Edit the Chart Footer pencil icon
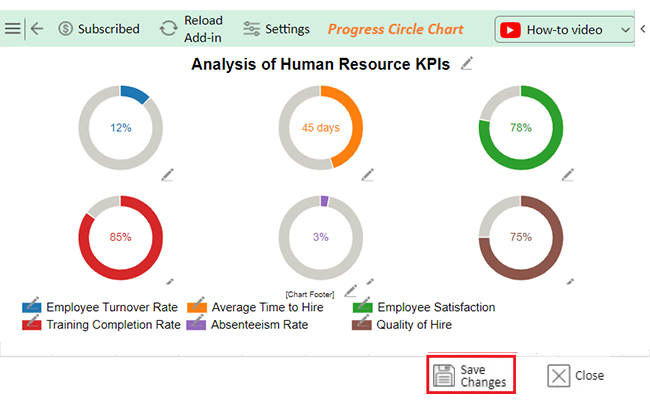The height and width of the screenshot is (404, 650). click(351, 290)
